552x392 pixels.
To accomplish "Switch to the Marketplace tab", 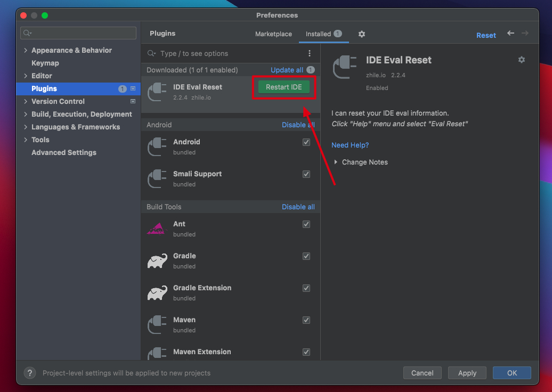I will point(273,34).
